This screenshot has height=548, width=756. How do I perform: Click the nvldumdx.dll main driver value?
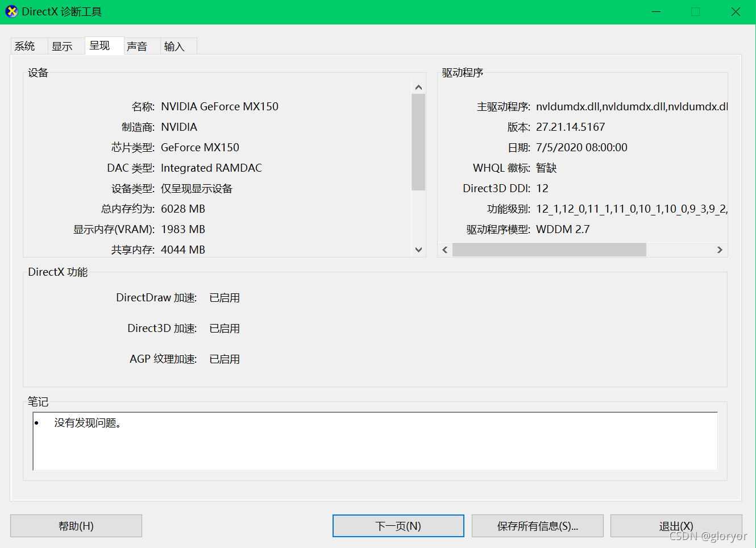coord(632,106)
